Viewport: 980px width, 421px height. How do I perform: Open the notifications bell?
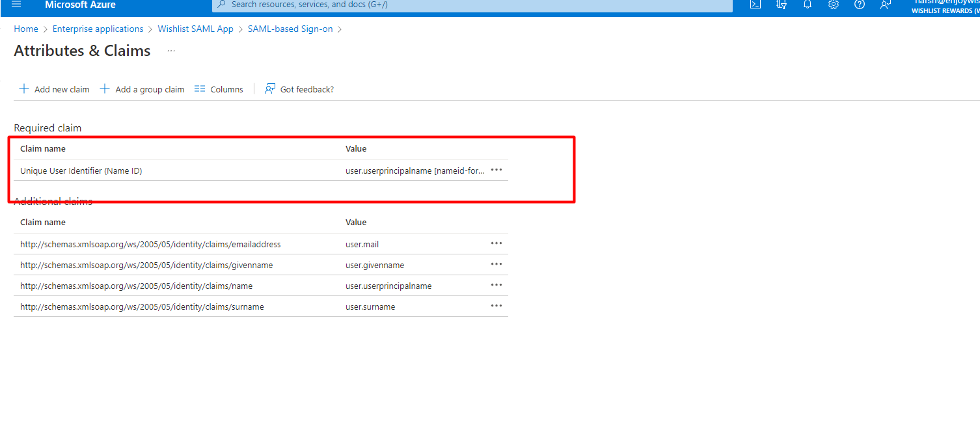point(808,4)
